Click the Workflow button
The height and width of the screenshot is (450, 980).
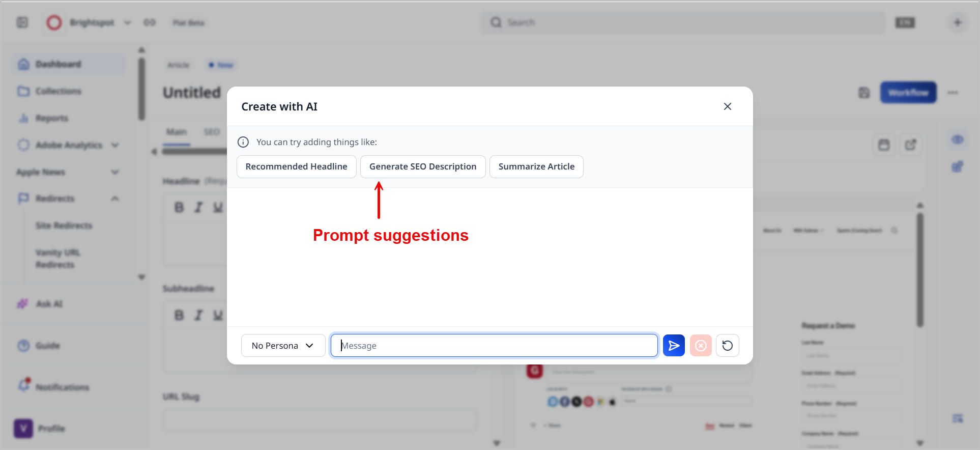(x=908, y=93)
